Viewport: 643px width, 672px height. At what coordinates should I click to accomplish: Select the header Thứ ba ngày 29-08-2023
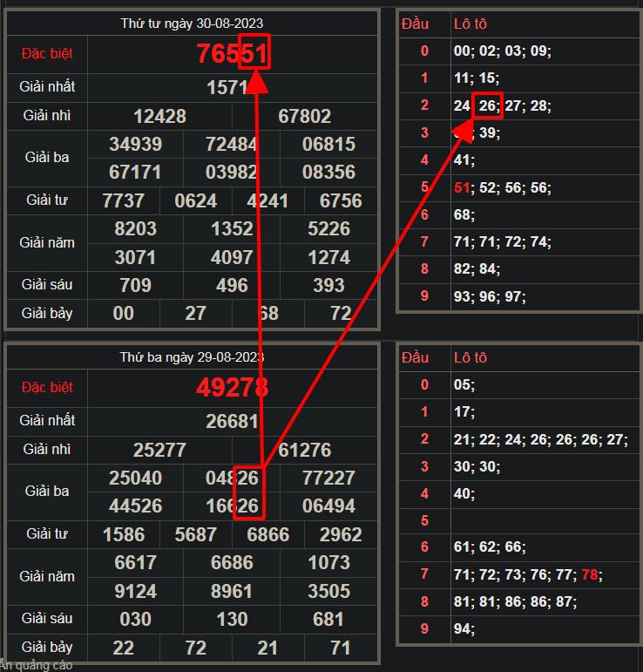click(x=192, y=357)
